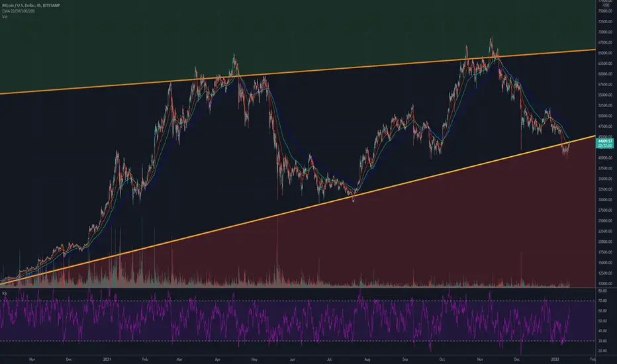The width and height of the screenshot is (617, 364).
Task: Click the 70000.00 price axis label
Action: [x=605, y=32]
